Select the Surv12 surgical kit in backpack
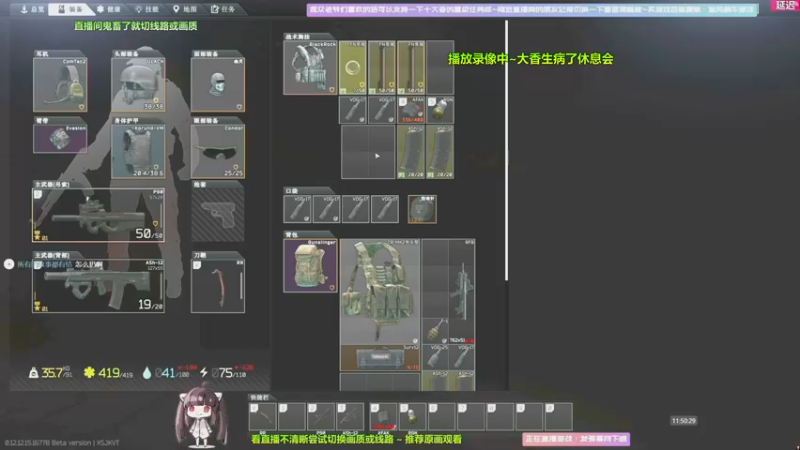The width and height of the screenshot is (800, 450). point(380,358)
